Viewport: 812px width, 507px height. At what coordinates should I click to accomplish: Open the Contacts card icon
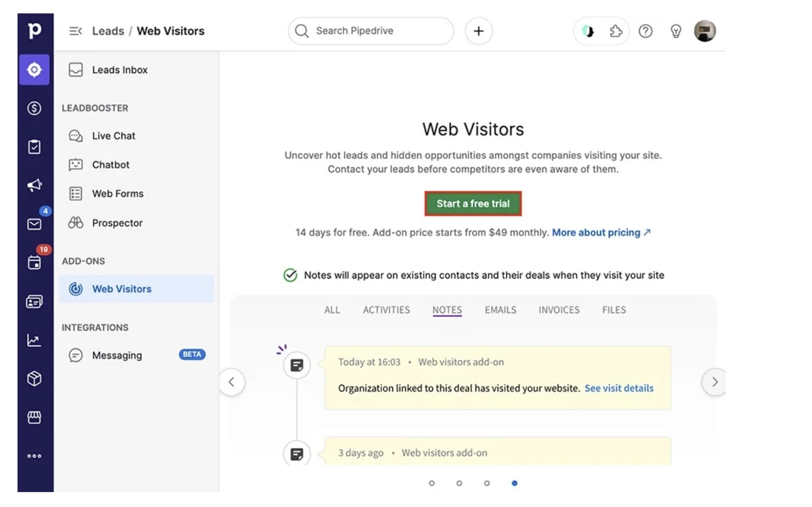click(34, 301)
